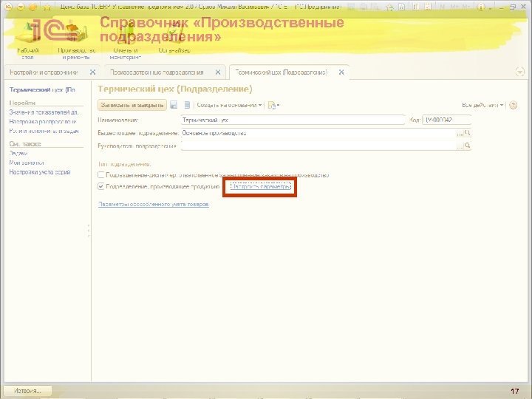Open the Рабочий стол section
This screenshot has width=532, height=399.
28,40
